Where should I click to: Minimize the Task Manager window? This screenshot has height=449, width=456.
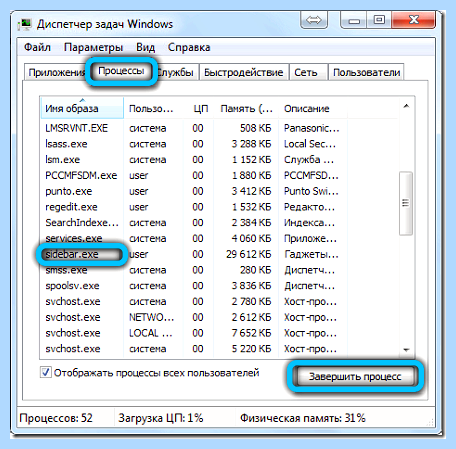coord(354,20)
